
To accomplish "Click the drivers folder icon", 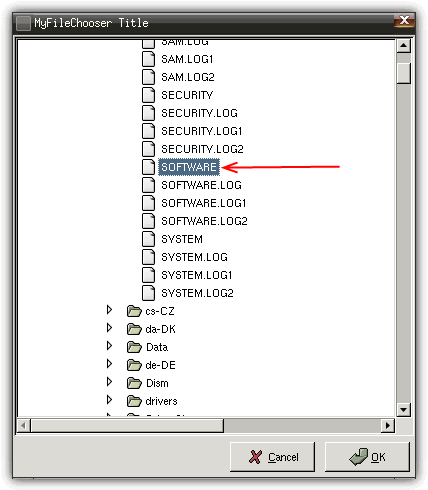I will [x=134, y=401].
